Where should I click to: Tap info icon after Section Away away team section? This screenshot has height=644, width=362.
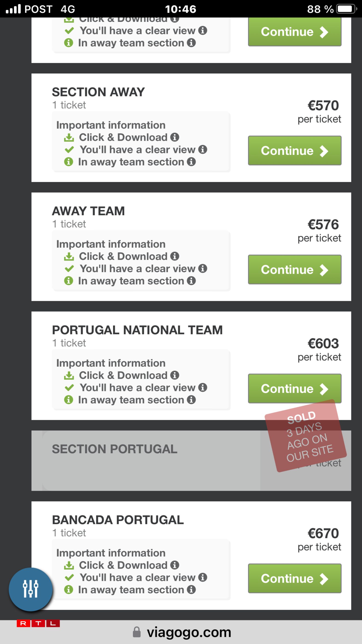click(191, 162)
